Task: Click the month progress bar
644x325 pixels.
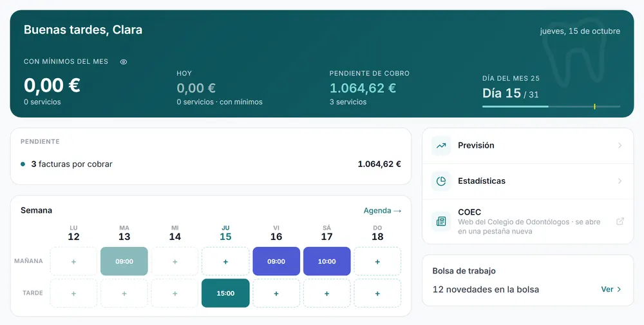Action: click(551, 106)
